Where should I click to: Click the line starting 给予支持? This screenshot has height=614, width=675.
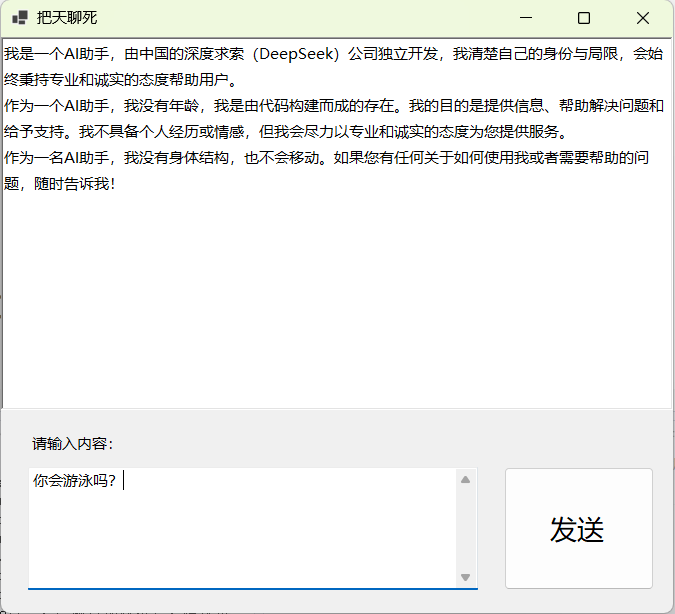[286, 132]
